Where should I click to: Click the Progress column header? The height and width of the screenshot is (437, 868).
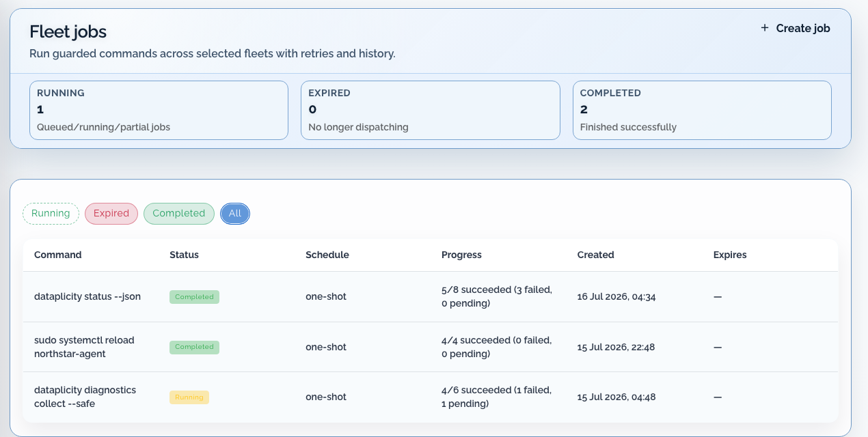coord(462,255)
